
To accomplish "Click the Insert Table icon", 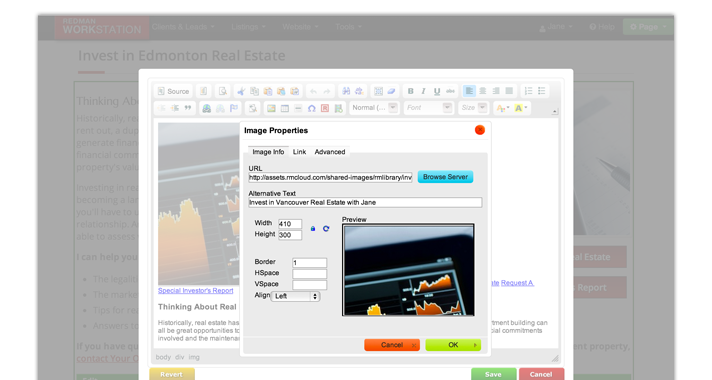I will [x=285, y=108].
